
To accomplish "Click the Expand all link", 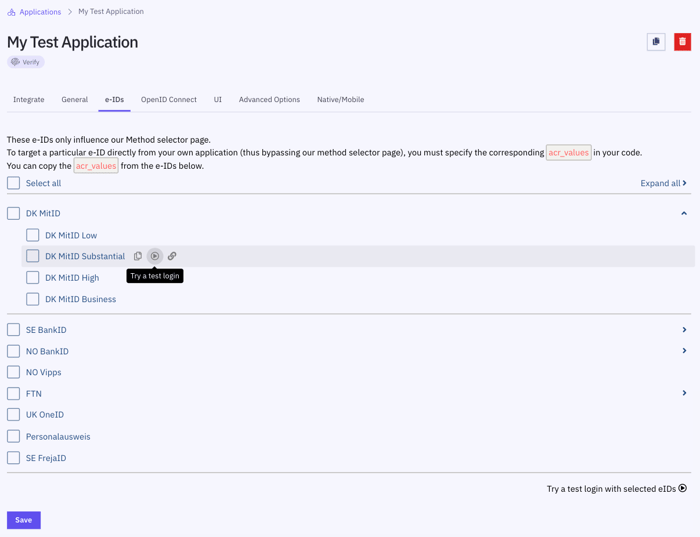I will click(663, 183).
